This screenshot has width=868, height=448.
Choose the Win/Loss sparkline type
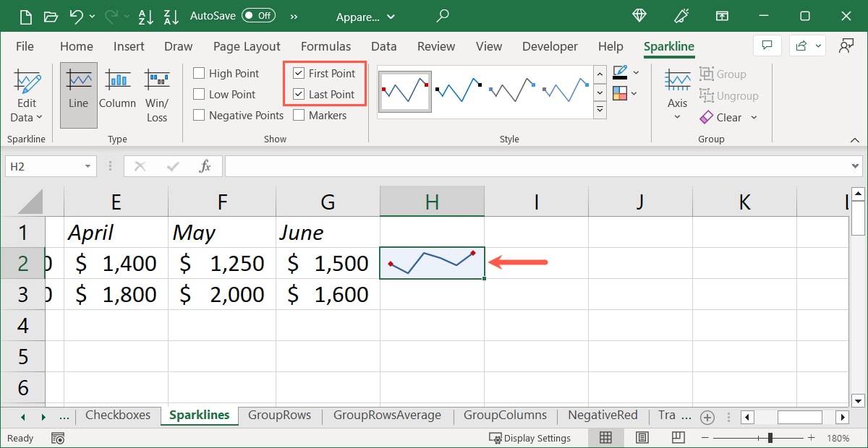[156, 94]
